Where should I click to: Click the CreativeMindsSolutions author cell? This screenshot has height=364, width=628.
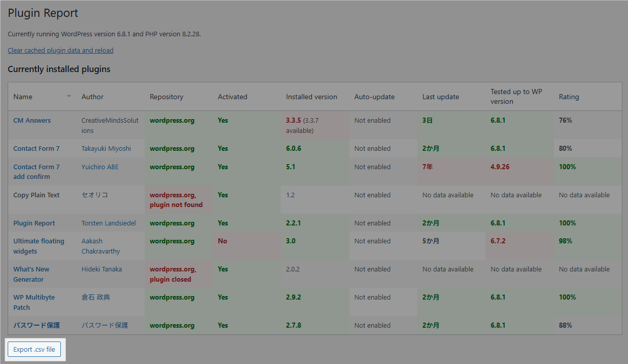click(110, 125)
